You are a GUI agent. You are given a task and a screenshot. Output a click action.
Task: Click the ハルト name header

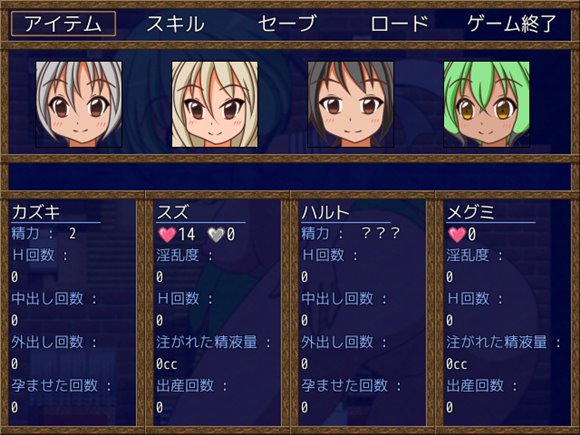[326, 212]
